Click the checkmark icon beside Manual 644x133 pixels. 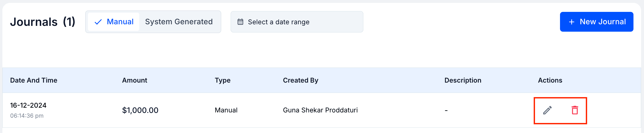pos(98,22)
